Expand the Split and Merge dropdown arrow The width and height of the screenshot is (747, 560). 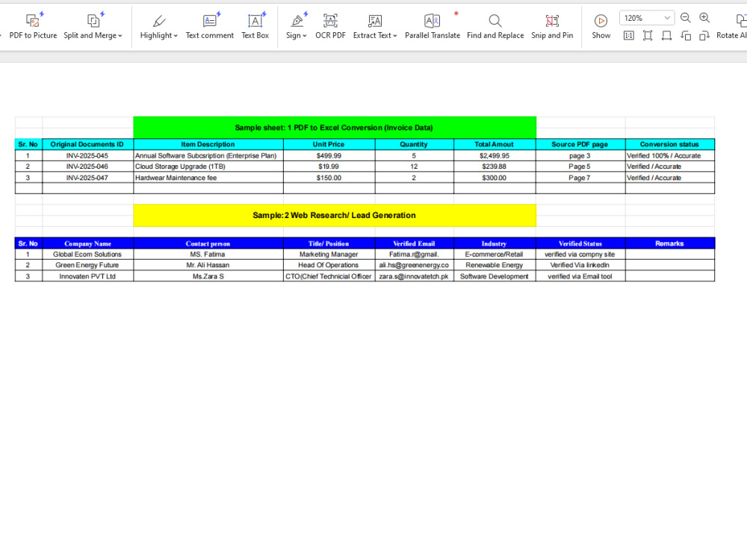[x=120, y=36]
